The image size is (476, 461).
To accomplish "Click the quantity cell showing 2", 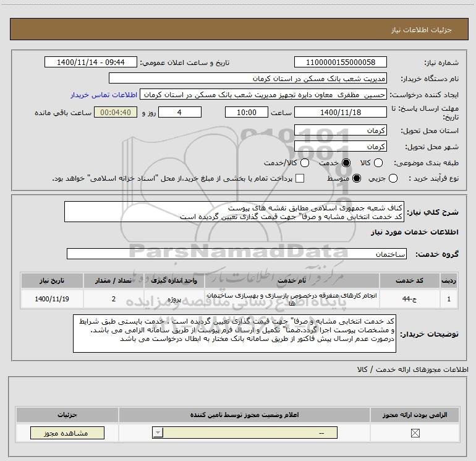I will pos(114,299).
